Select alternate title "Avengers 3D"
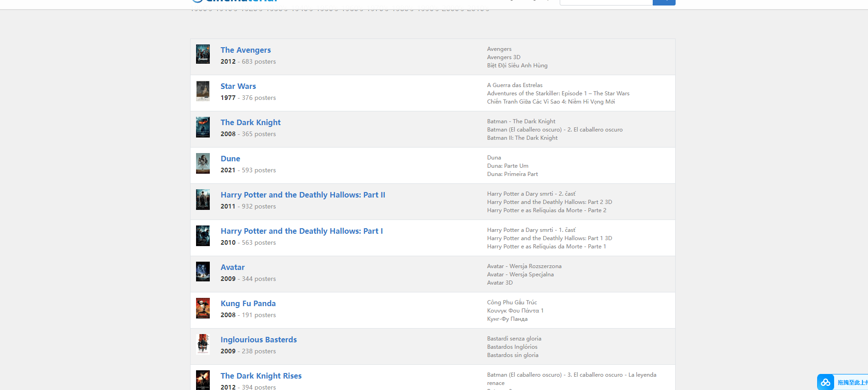 504,57
